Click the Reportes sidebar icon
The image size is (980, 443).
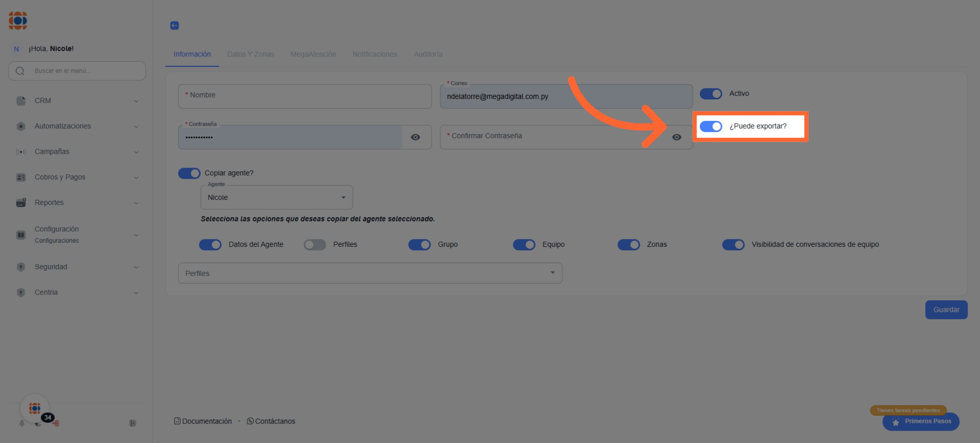21,203
